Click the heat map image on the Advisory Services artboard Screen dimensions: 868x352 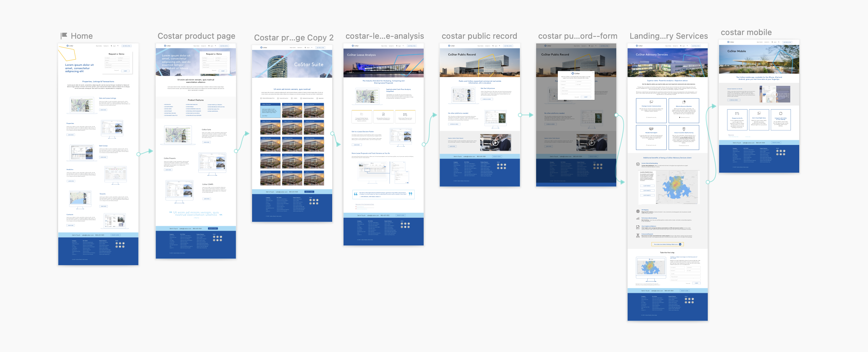(678, 187)
